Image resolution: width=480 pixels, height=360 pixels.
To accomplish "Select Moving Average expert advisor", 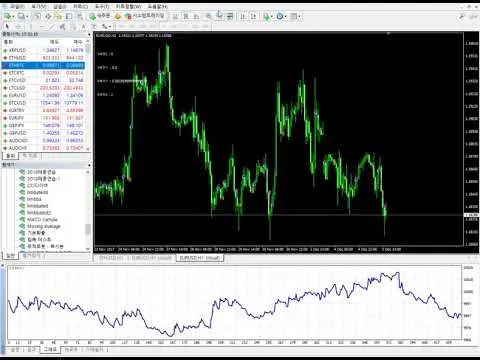I will [x=40, y=226].
